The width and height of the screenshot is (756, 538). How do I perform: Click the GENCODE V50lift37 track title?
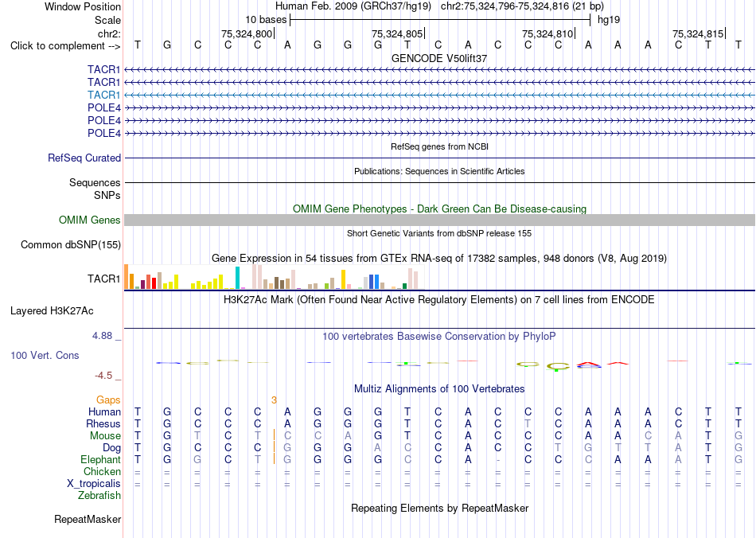point(439,58)
